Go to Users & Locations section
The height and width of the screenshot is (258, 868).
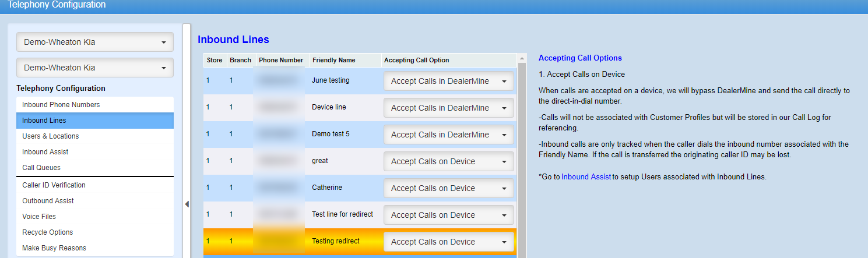(x=51, y=136)
